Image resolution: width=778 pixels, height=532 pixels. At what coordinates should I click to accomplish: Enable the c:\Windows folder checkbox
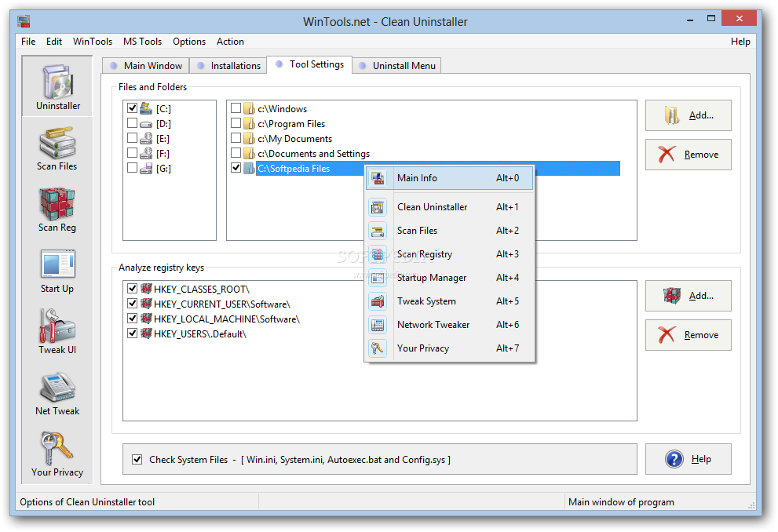(x=236, y=107)
